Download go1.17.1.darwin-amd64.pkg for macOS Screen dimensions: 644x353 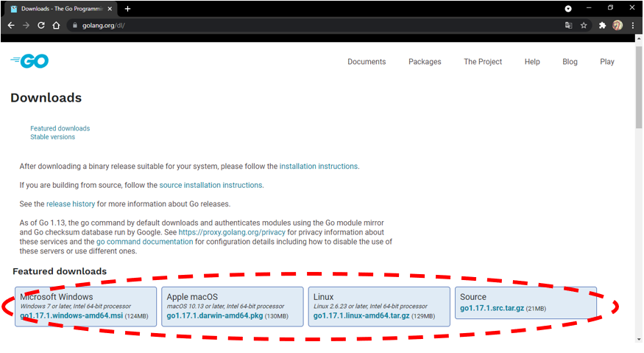215,316
